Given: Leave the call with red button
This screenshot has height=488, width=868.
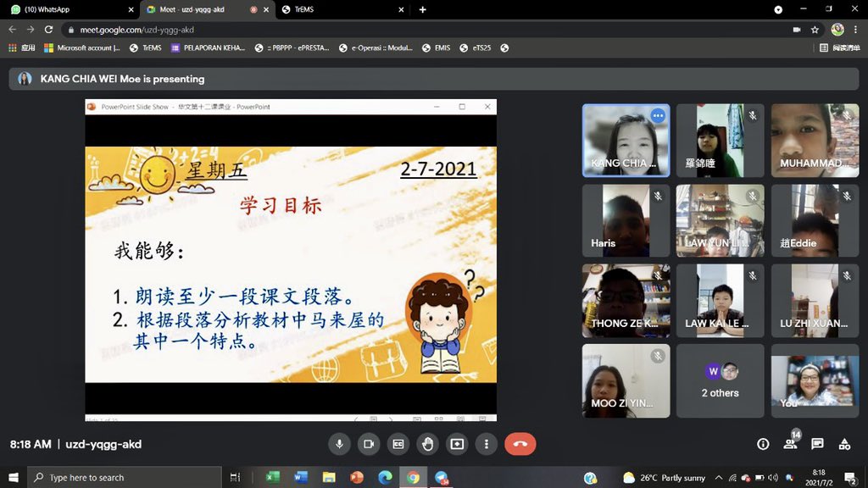Looking at the screenshot, I should (520, 444).
